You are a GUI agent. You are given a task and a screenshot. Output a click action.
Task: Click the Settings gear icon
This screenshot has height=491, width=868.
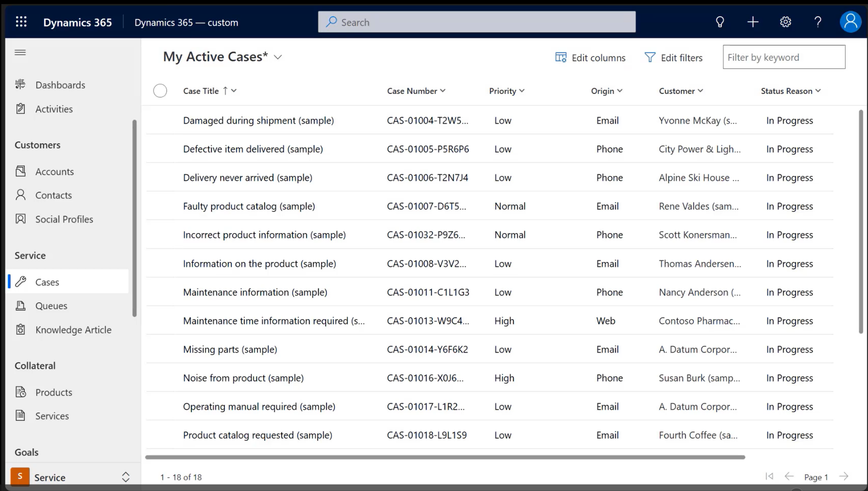[x=786, y=22]
